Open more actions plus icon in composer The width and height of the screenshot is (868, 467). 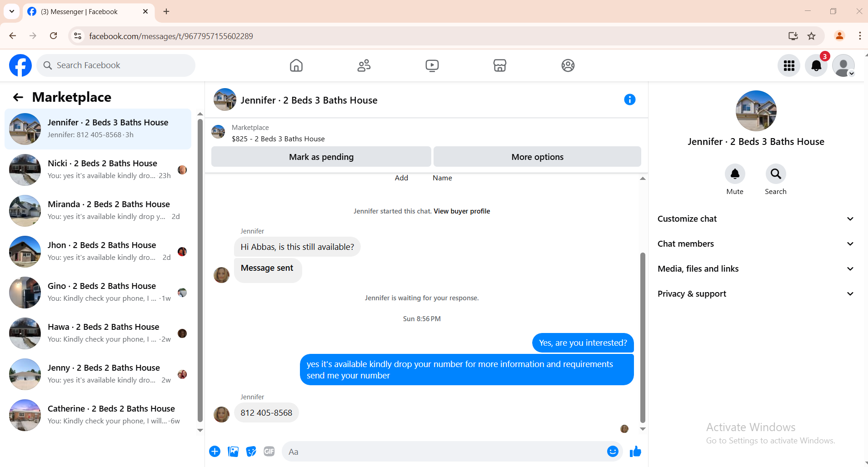click(215, 452)
